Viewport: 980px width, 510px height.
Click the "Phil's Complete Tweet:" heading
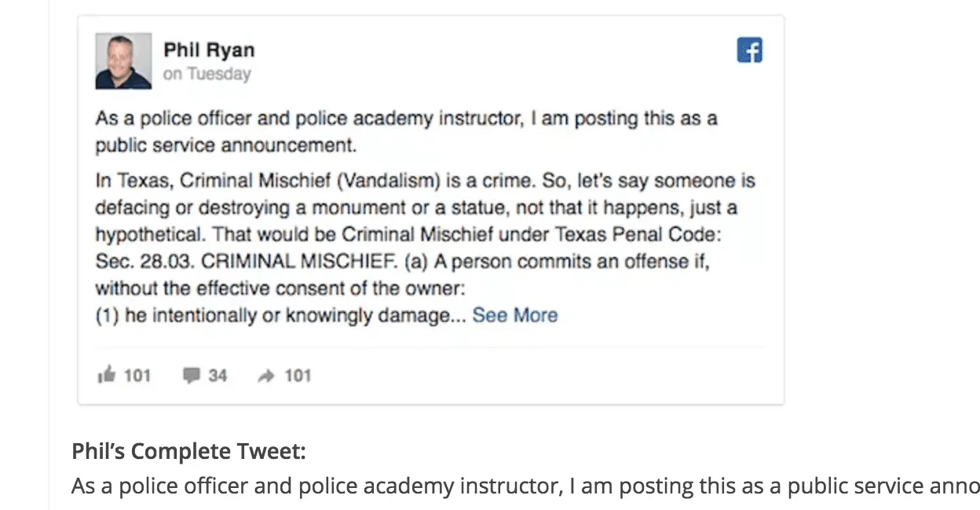[188, 452]
